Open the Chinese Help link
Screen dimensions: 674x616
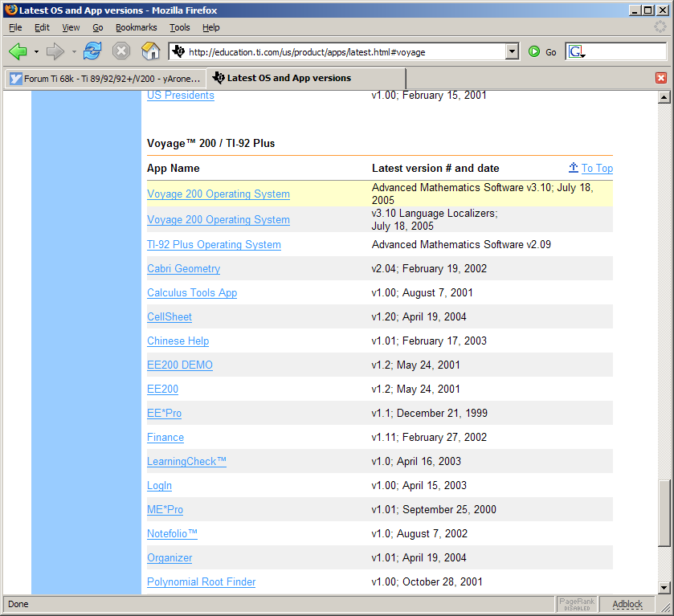178,341
